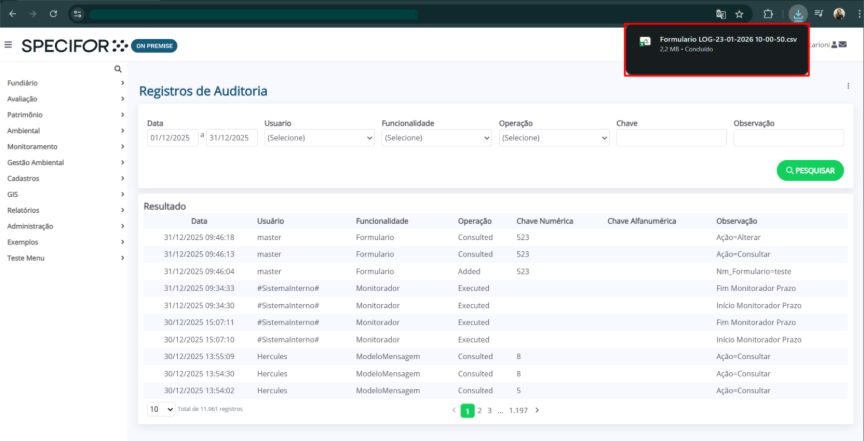Click the sidebar search magnifier icon

coord(117,69)
